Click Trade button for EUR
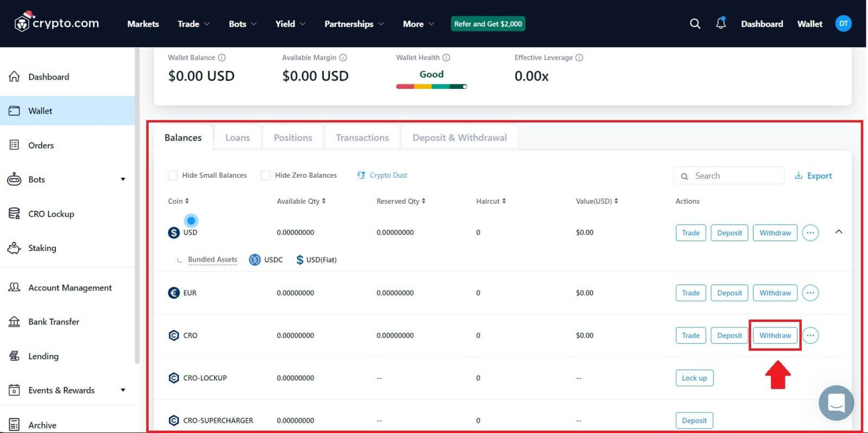The height and width of the screenshot is (433, 868). 691,293
